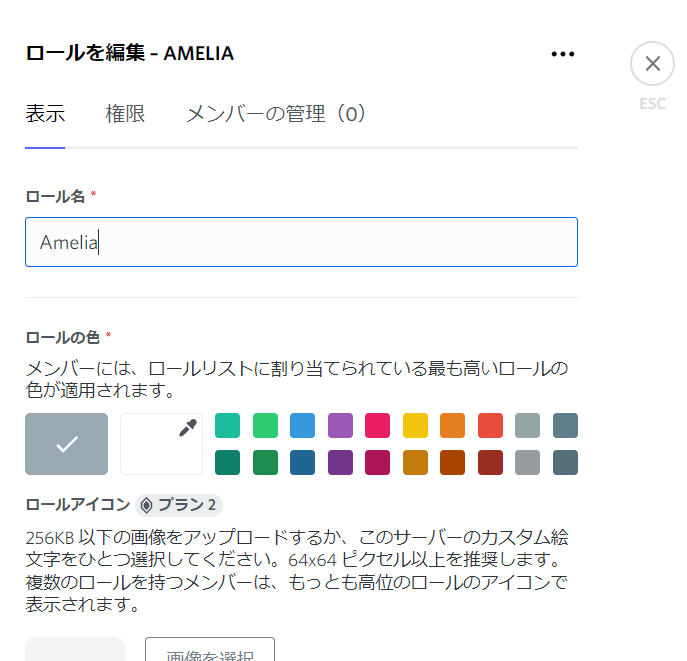Open the メンバーの管理 (0) tab
This screenshot has height=661, width=687.
click(276, 114)
